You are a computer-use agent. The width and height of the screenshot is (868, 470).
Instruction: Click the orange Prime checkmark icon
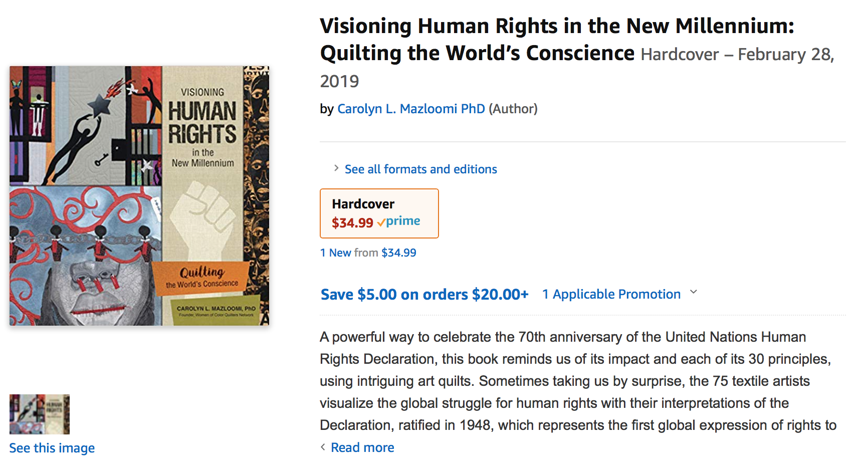381,222
